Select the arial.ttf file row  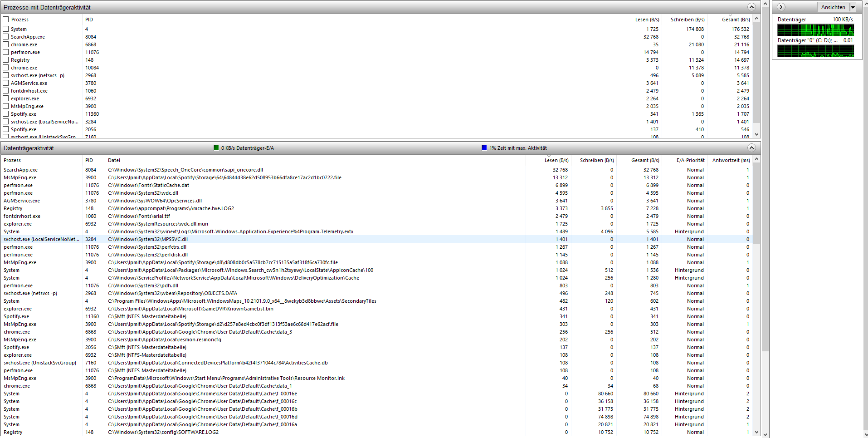pyautogui.click(x=376, y=216)
